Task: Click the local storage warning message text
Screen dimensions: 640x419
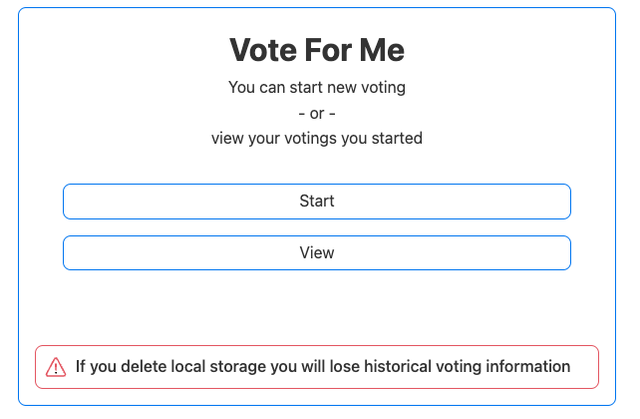Action: tap(322, 367)
